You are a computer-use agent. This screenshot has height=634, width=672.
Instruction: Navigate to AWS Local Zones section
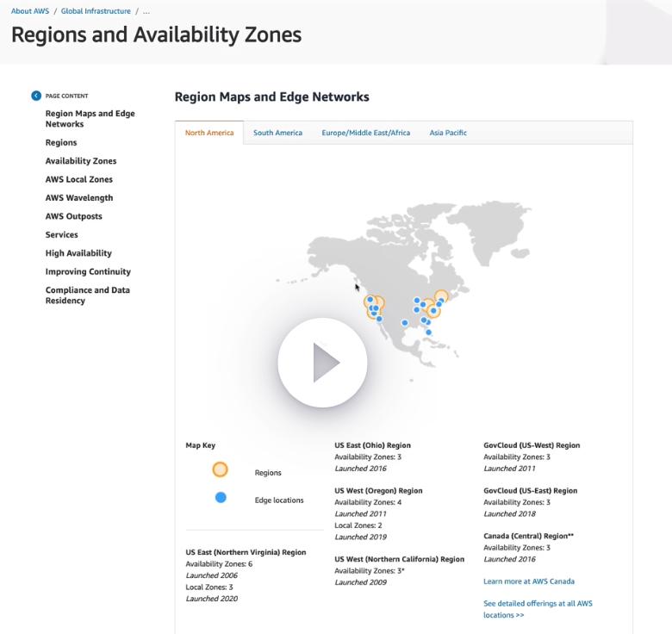point(79,179)
